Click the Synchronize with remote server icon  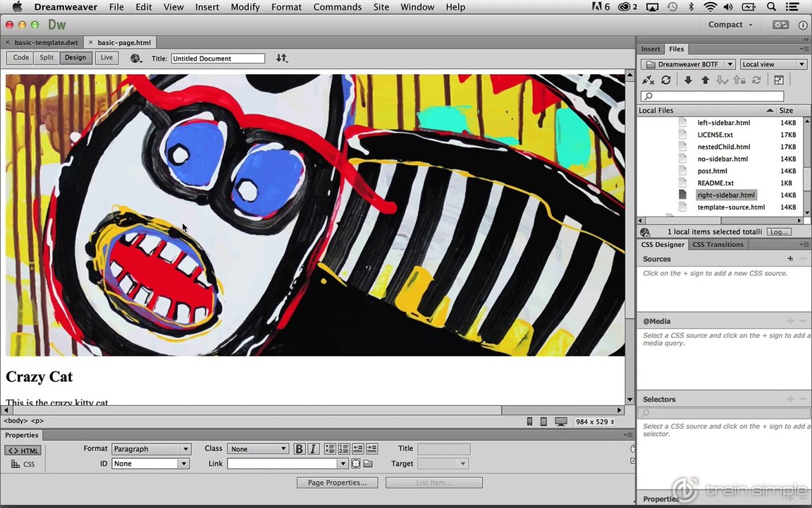point(756,80)
